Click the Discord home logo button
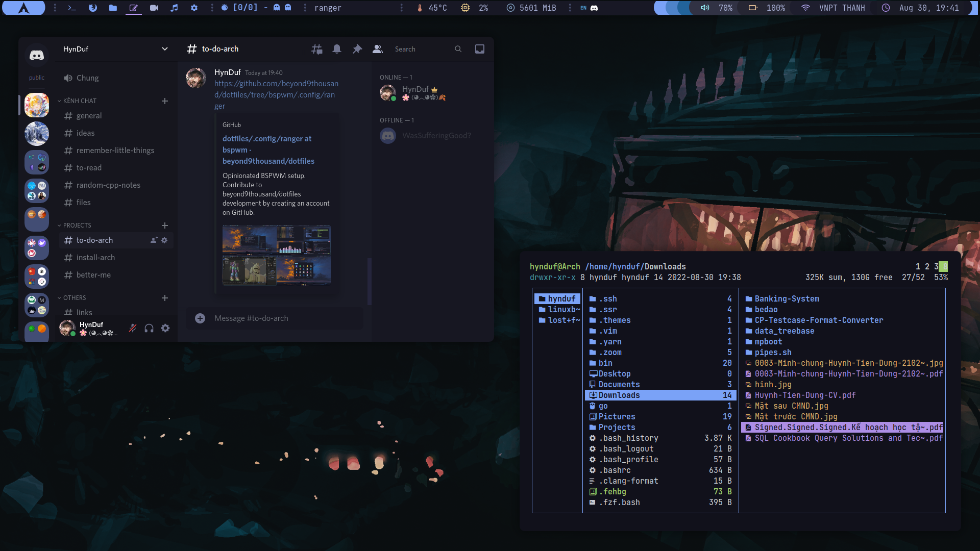Screen dimensions: 980x551 pos(36,55)
